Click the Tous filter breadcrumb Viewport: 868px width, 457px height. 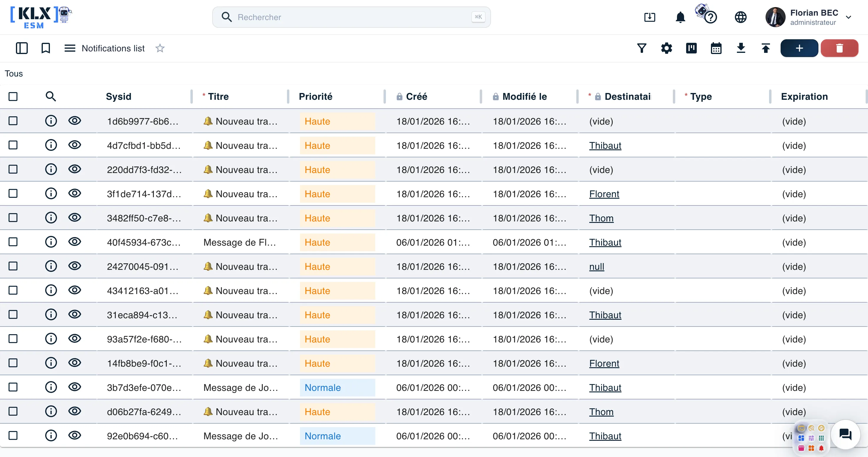coord(14,74)
